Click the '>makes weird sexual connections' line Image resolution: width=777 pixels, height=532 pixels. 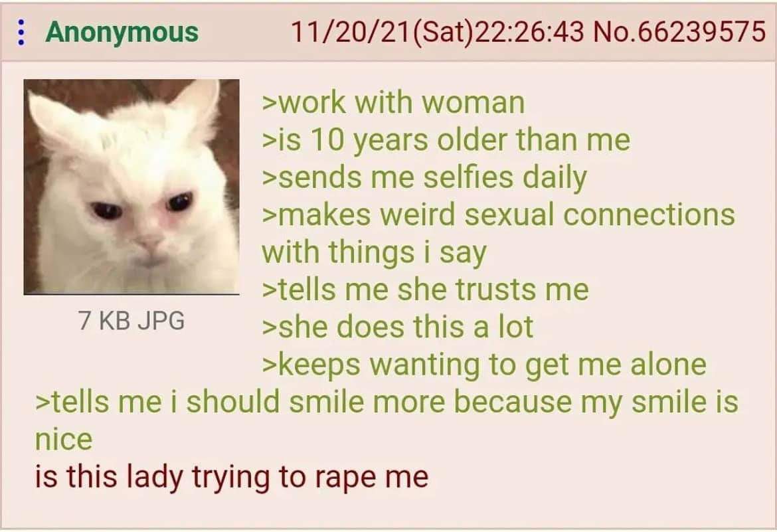(x=499, y=215)
